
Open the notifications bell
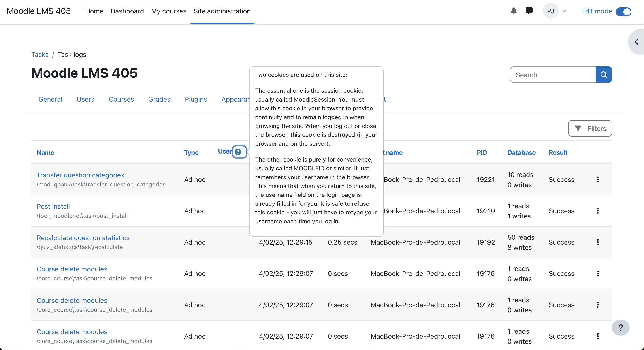[x=514, y=11]
